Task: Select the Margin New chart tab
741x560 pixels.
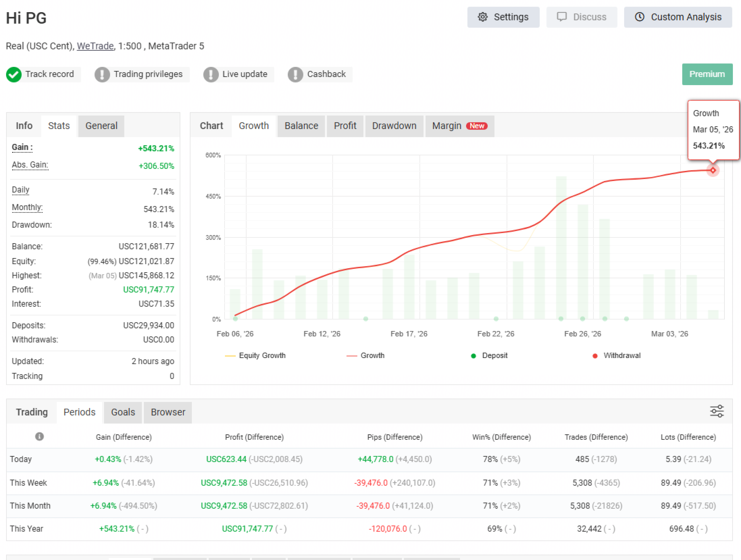Action: click(460, 126)
